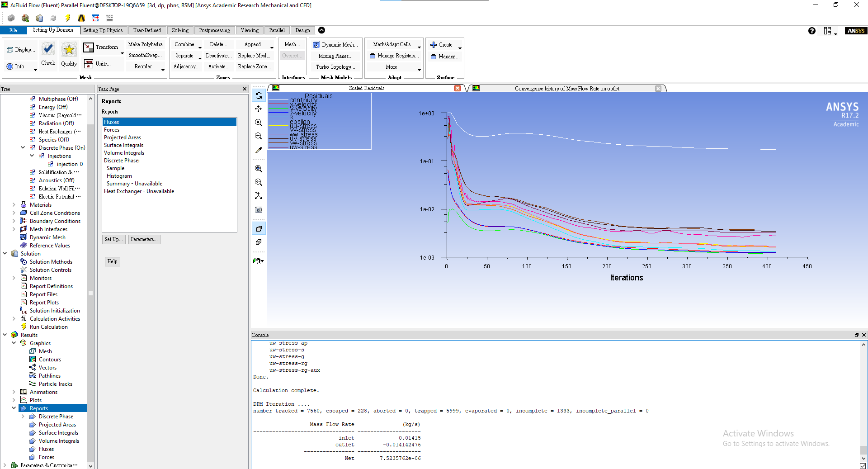Click the Save picture camera icon
This screenshot has height=469, width=868.
(x=259, y=209)
